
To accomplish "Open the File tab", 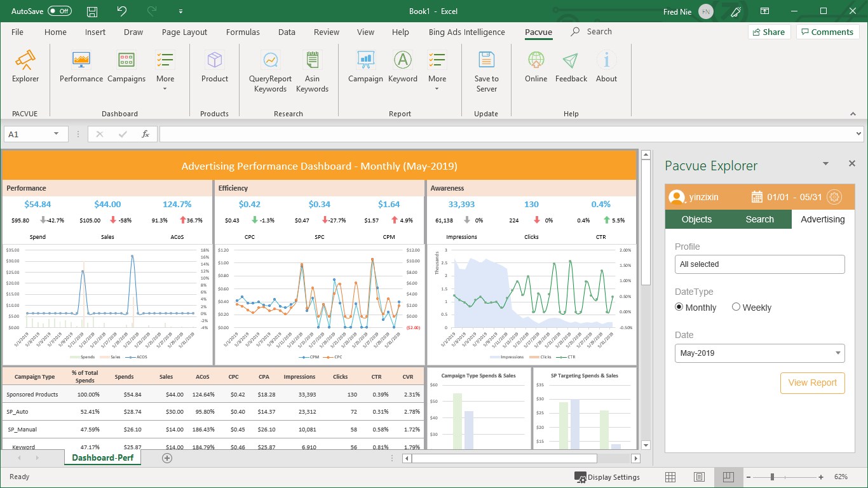I will pyautogui.click(x=17, y=32).
